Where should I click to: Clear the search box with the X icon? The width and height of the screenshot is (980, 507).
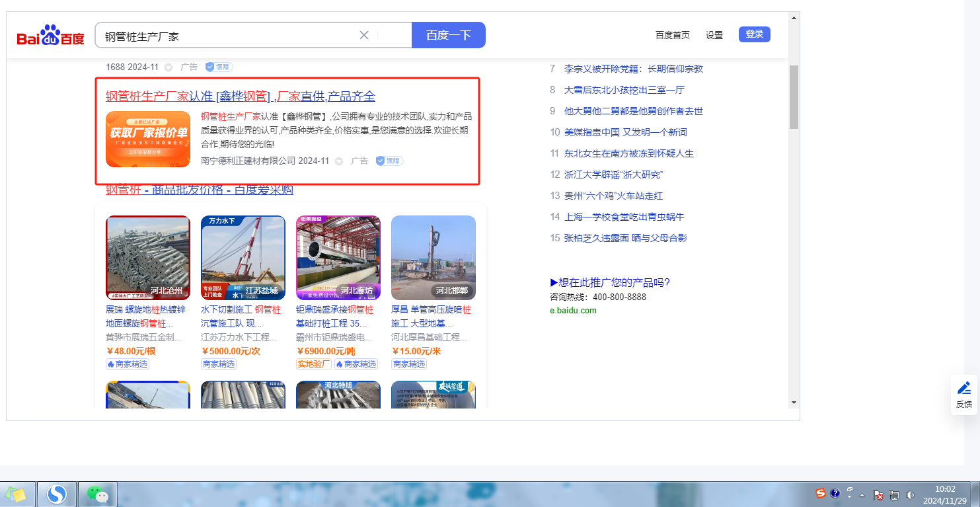coord(363,35)
